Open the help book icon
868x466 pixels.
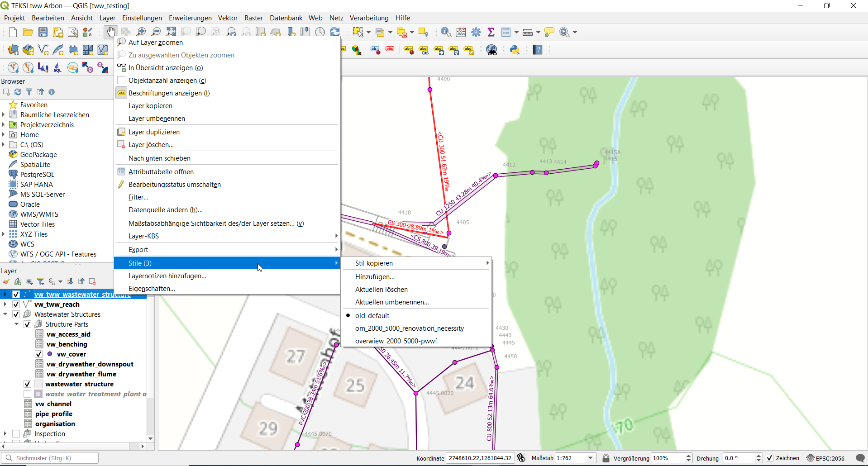point(538,50)
